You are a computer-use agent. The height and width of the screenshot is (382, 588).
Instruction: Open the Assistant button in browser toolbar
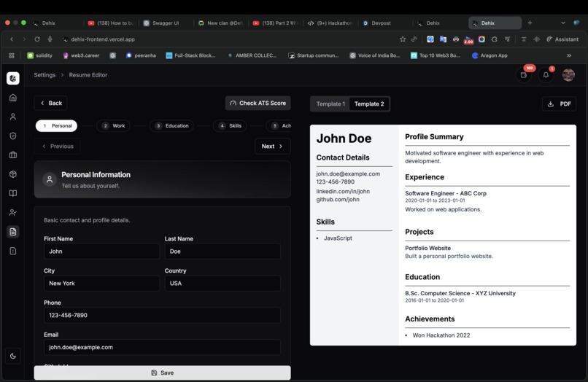[562, 39]
